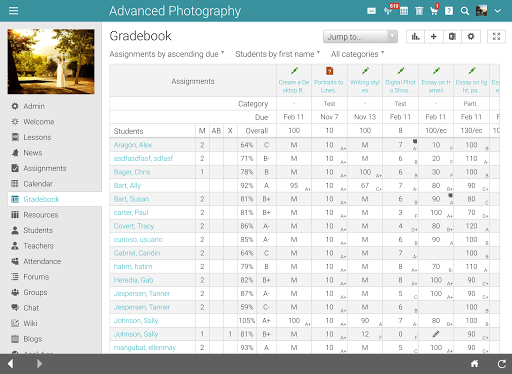
Task: Open student Aragón, Alex link
Action: click(x=133, y=145)
